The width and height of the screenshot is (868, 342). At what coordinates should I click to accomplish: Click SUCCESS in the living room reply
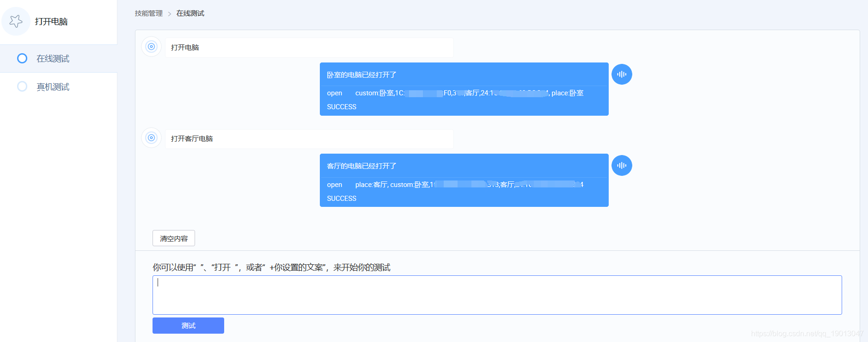342,199
